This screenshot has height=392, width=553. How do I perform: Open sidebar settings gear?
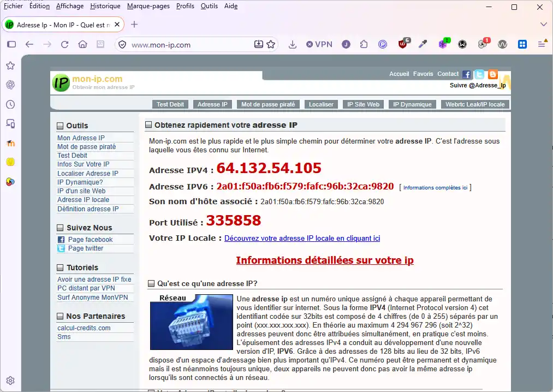[10, 381]
